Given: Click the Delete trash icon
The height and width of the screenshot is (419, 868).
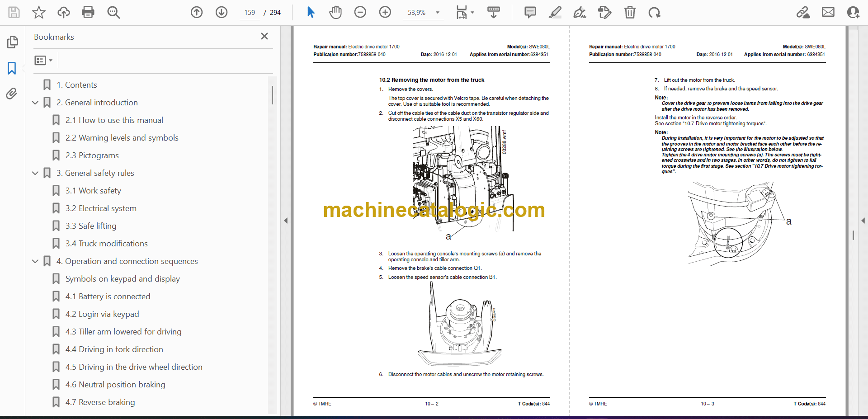Looking at the screenshot, I should click(x=630, y=12).
